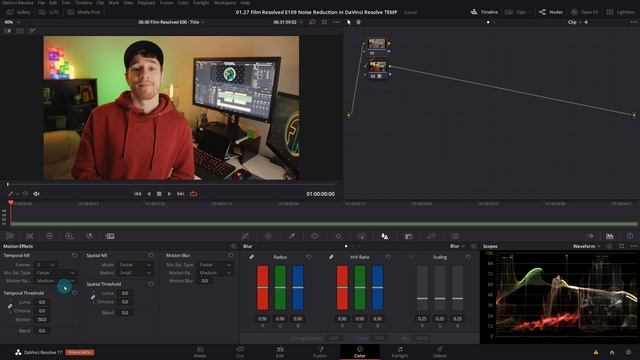The width and height of the screenshot is (640, 360).
Task: Mute the viewer audio
Action: 36,194
